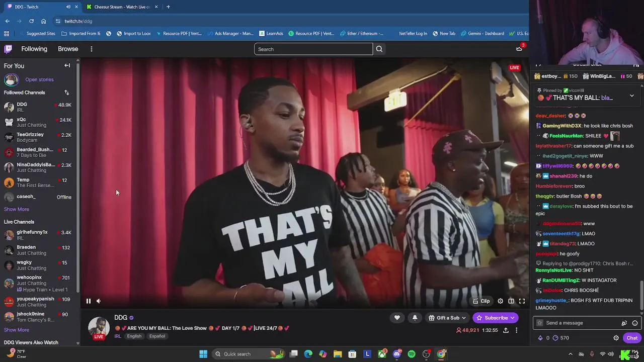Image resolution: width=644 pixels, height=362 pixels.
Task: Follow DDG with the heart button
Action: pos(397,318)
